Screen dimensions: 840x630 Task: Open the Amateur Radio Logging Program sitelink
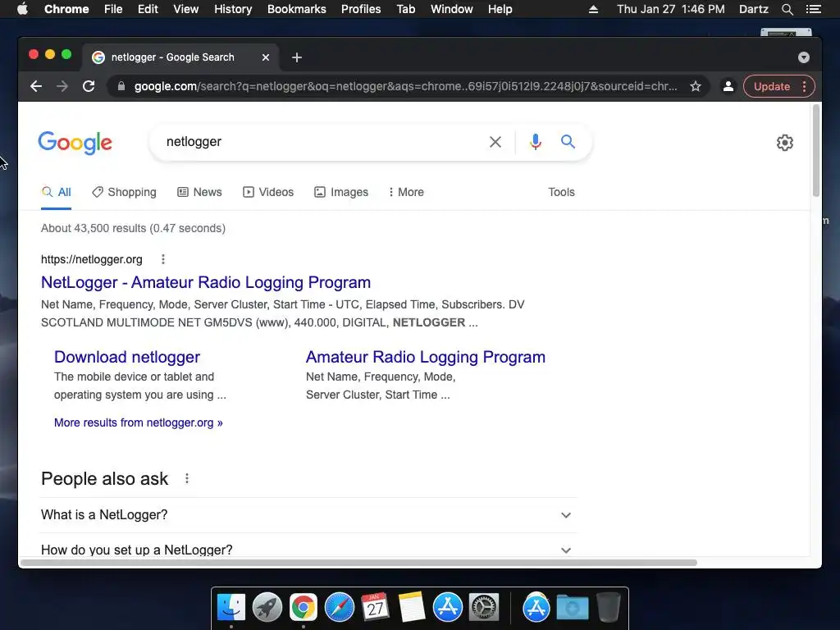coord(426,357)
